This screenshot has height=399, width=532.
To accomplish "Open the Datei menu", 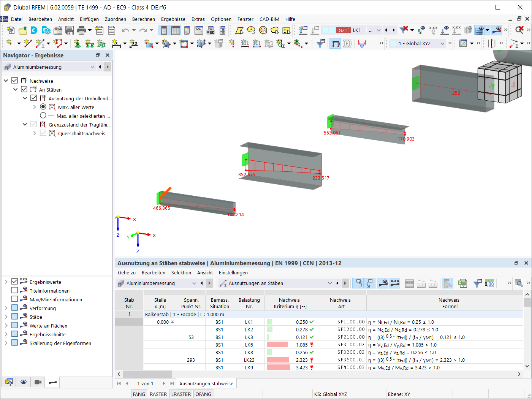I will (x=17, y=19).
